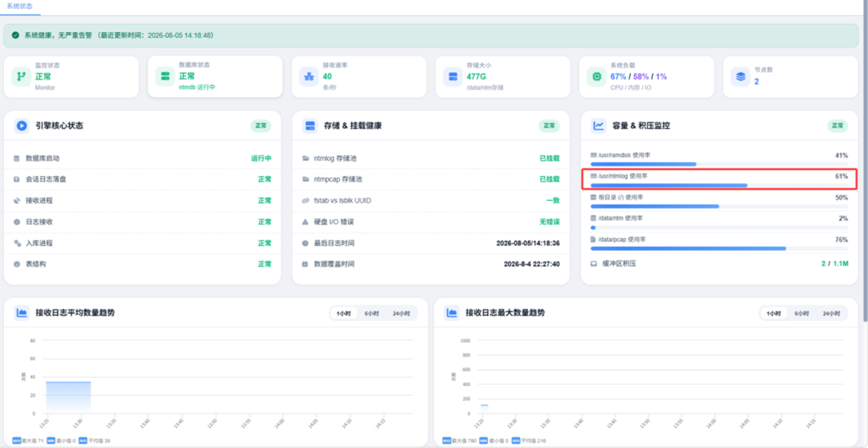Click the /data/pcap 使用率 progress bar
This screenshot has width=868, height=448.
[719, 249]
